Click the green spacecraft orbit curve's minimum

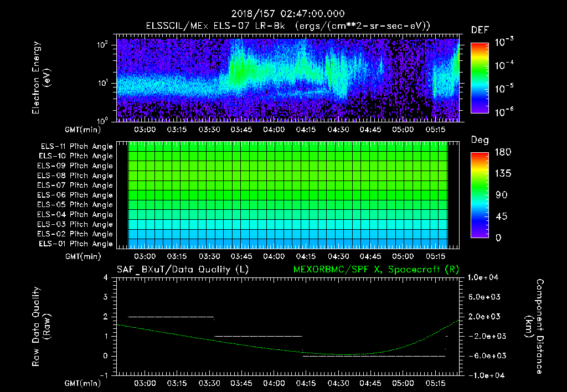click(x=344, y=354)
